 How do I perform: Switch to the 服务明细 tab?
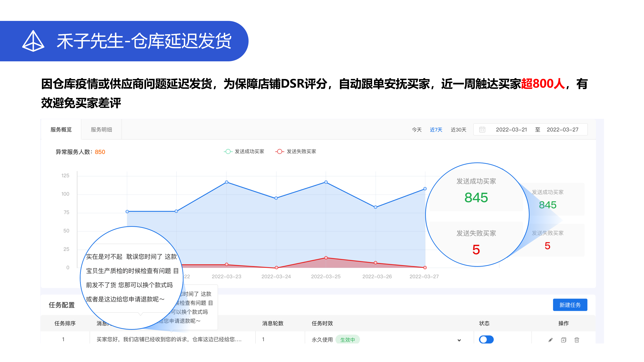point(101,130)
